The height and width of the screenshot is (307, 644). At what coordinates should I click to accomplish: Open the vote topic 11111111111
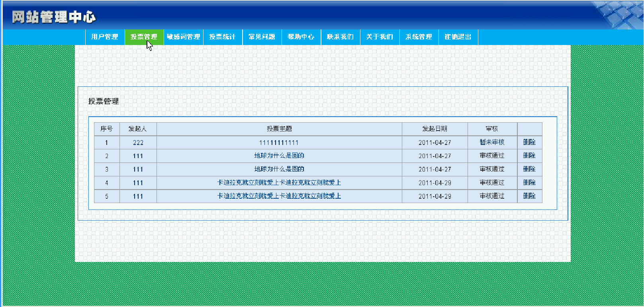point(279,143)
